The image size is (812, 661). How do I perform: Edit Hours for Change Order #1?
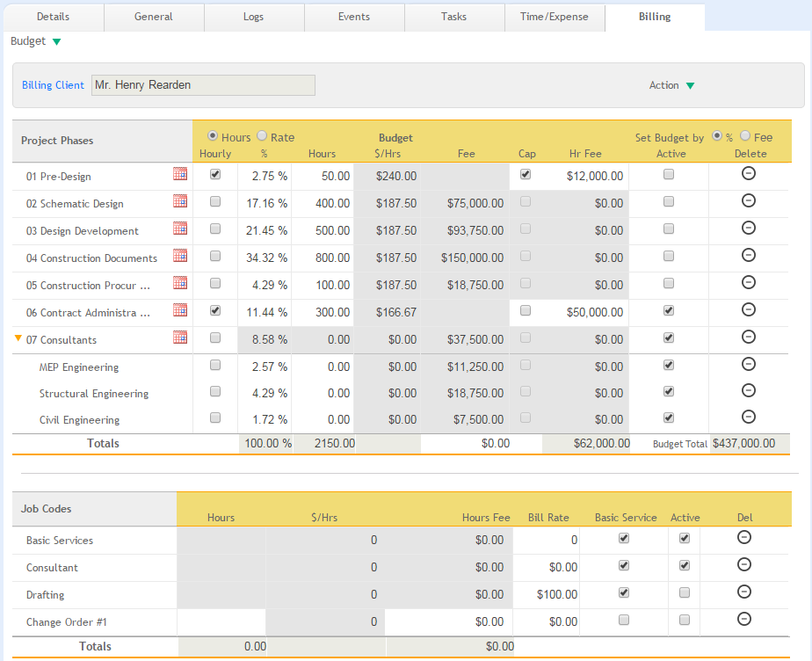[221, 622]
